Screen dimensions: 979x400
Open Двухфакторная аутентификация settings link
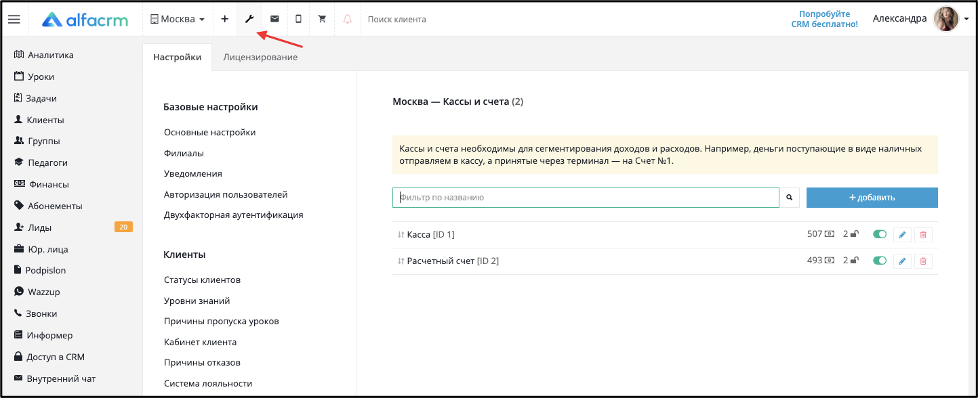[x=234, y=215]
